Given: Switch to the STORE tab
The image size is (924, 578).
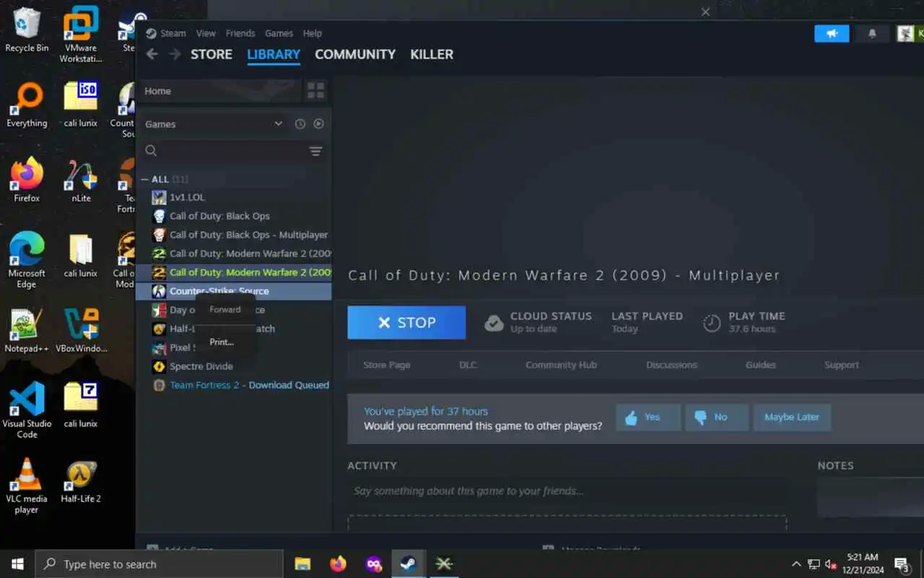Looking at the screenshot, I should tap(212, 54).
